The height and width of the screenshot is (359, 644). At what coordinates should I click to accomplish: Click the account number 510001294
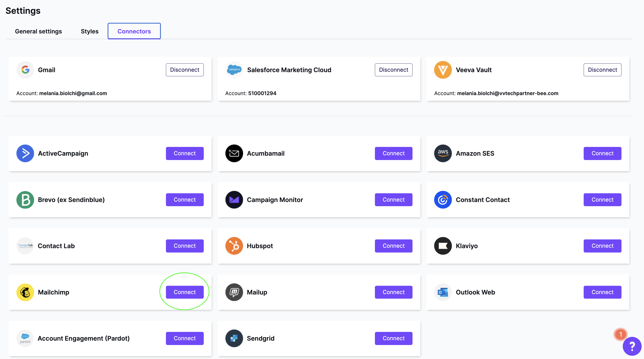(262, 93)
